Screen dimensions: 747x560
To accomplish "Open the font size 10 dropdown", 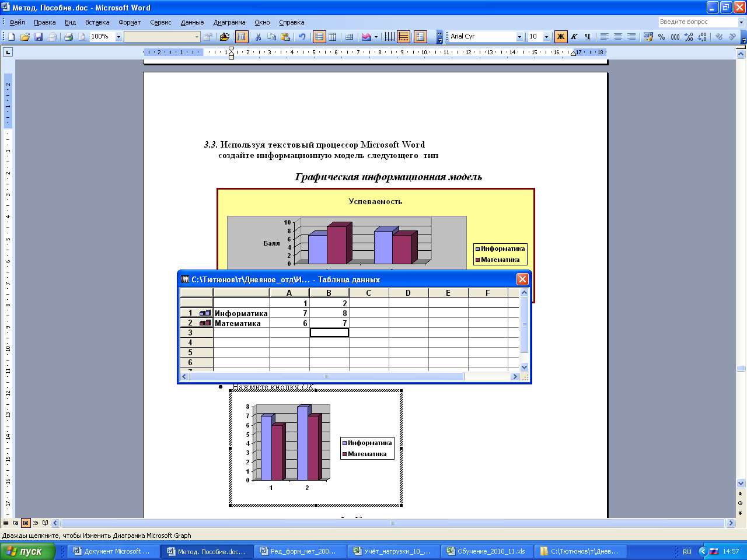I will coord(546,37).
